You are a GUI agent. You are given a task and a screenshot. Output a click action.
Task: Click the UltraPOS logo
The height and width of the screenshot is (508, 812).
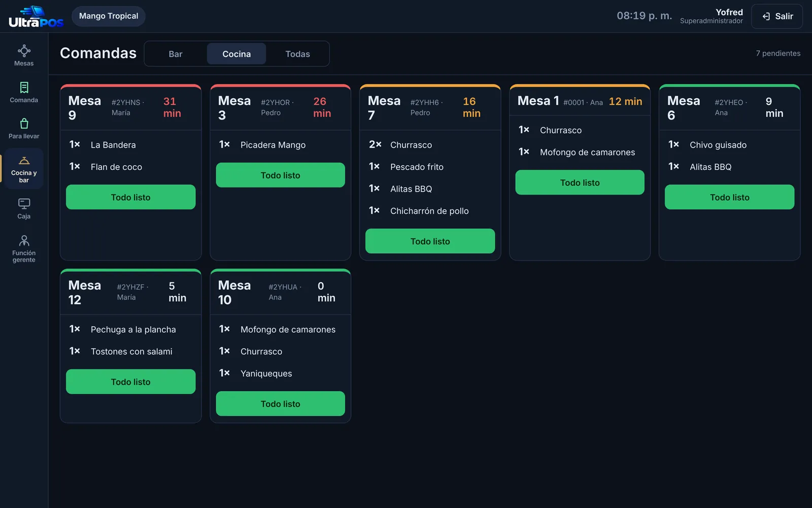[36, 16]
